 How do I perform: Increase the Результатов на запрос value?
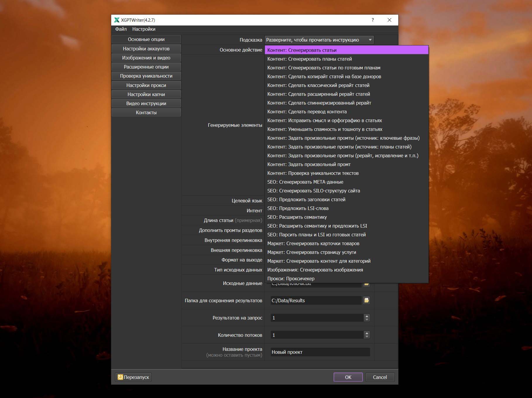(x=367, y=316)
